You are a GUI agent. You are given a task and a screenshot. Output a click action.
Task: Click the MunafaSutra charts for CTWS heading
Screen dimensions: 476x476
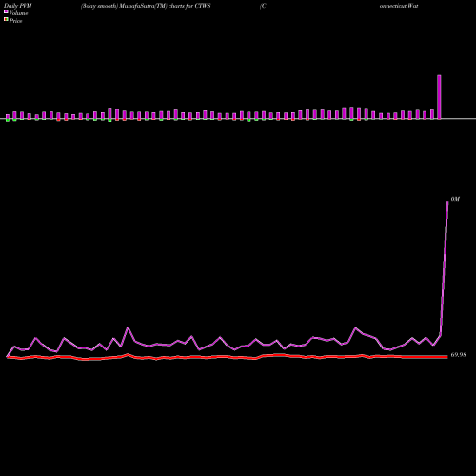point(146,6)
